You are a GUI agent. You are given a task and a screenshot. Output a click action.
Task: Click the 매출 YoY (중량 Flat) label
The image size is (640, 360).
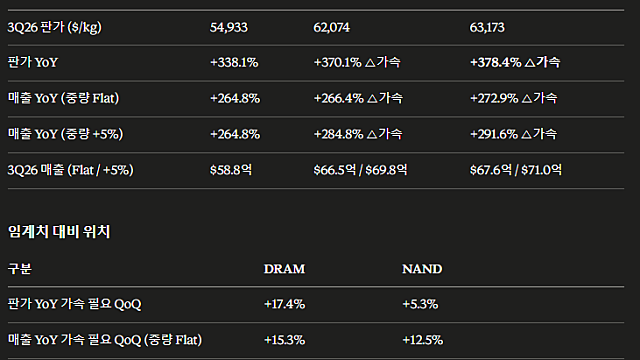pos(63,98)
